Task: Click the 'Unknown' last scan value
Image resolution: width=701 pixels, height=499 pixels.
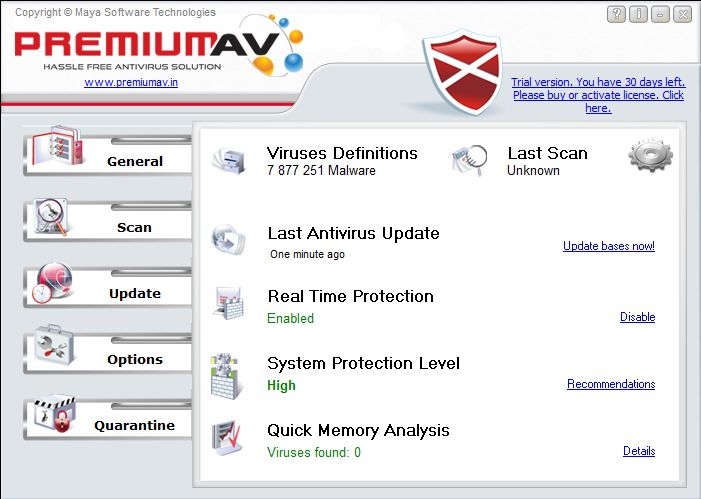Action: tap(533, 170)
